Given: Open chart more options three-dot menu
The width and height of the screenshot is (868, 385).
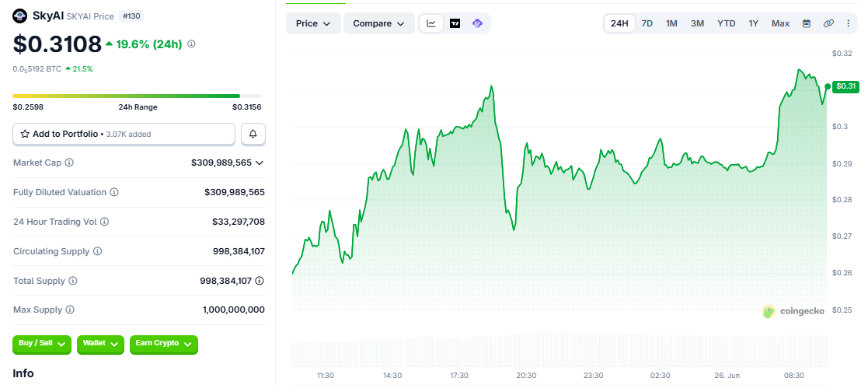Looking at the screenshot, I should (848, 23).
